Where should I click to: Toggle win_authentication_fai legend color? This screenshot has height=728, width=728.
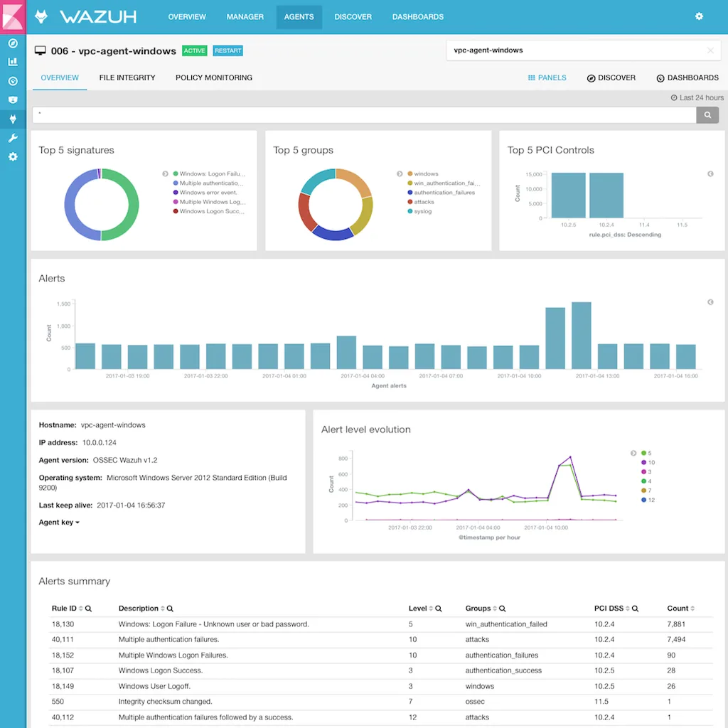point(410,183)
